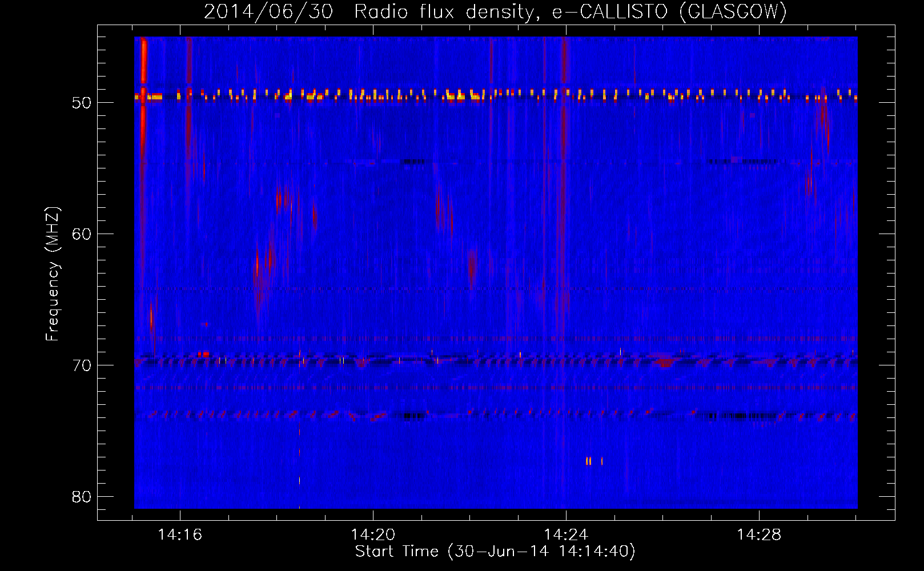Click the x-axis label "Start Time (30-Jun-14 14:14:40)"

tap(495, 552)
